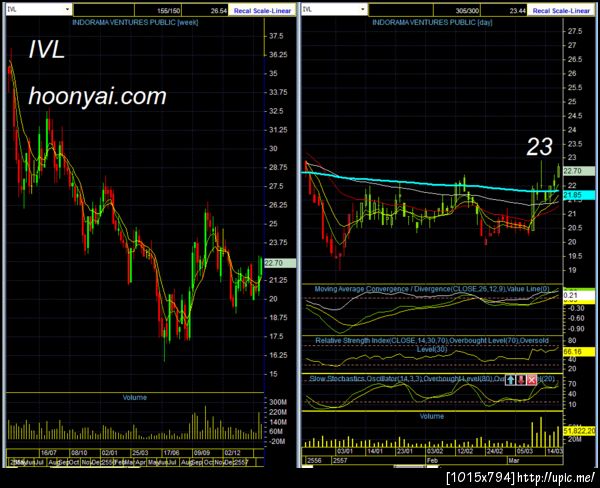Click the 05/03 date label on the daily axis
Viewport: 600px width, 488px height.
(524, 451)
